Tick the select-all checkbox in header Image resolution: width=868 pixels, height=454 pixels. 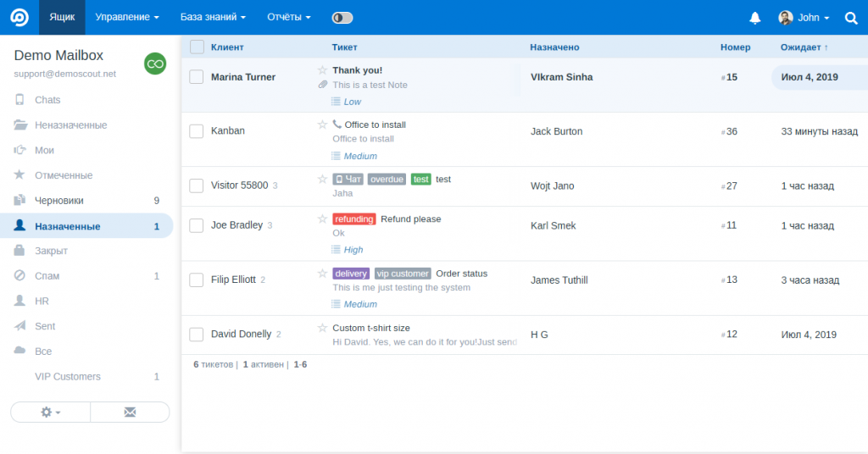(x=197, y=47)
